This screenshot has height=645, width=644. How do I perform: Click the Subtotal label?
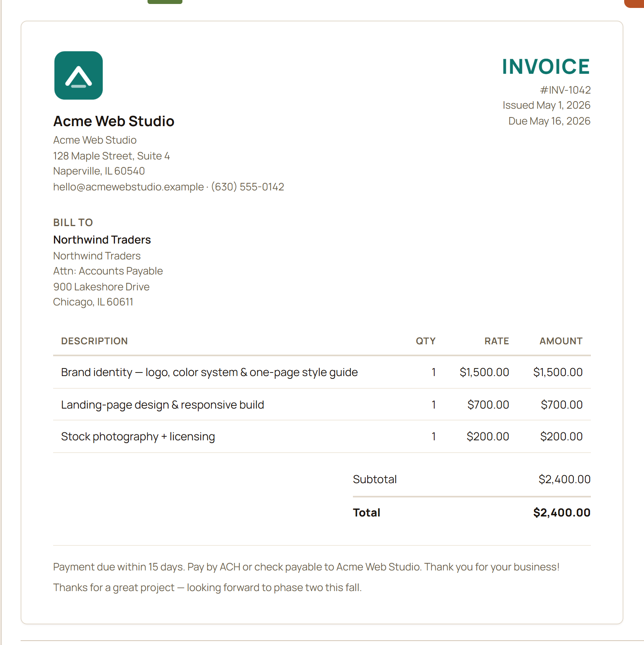pyautogui.click(x=375, y=479)
